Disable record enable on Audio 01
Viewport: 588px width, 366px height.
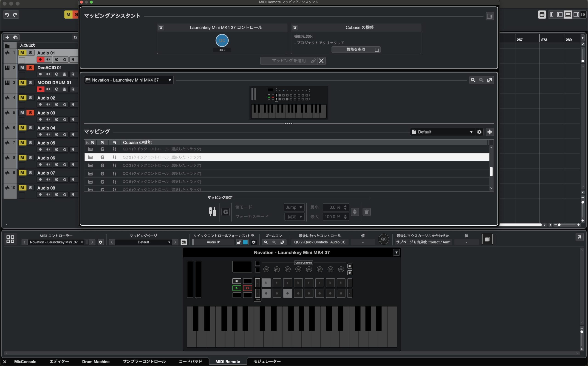pos(40,60)
